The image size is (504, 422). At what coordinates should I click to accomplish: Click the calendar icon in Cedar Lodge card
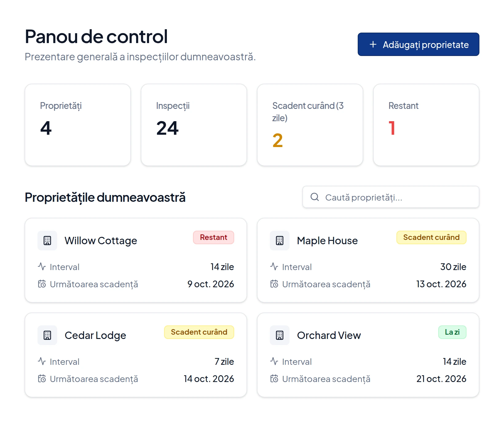(x=42, y=378)
